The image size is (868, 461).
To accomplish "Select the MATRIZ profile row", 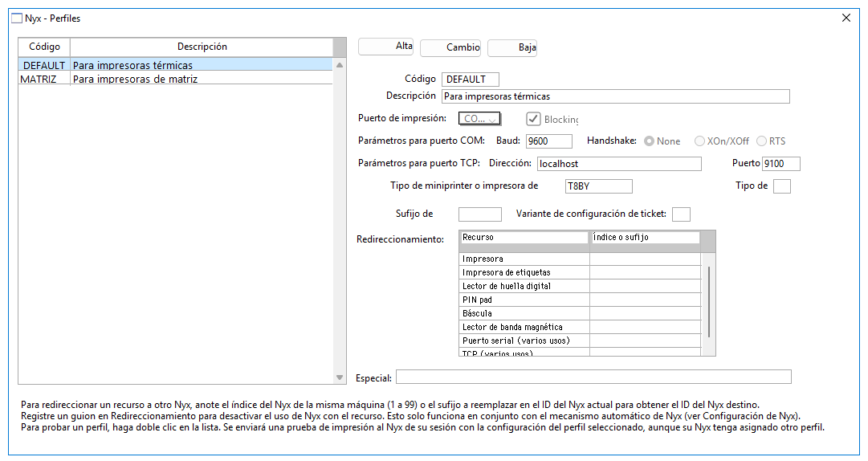I will coord(176,79).
